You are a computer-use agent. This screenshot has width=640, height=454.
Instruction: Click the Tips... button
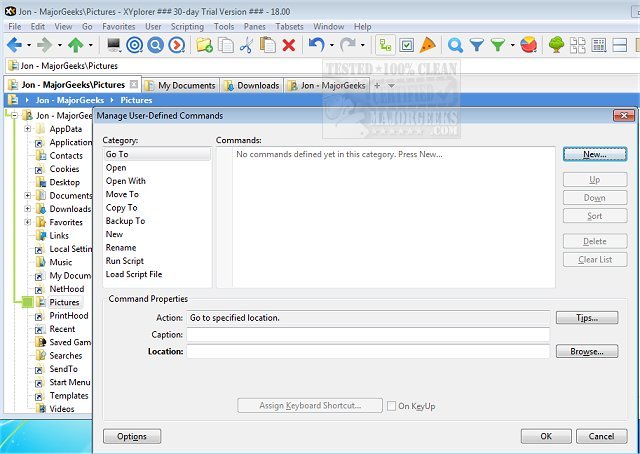(587, 318)
